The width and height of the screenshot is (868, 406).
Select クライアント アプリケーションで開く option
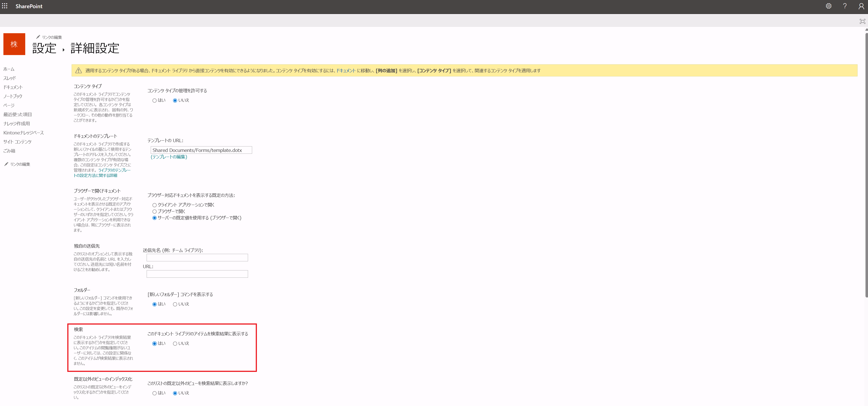[x=154, y=205]
